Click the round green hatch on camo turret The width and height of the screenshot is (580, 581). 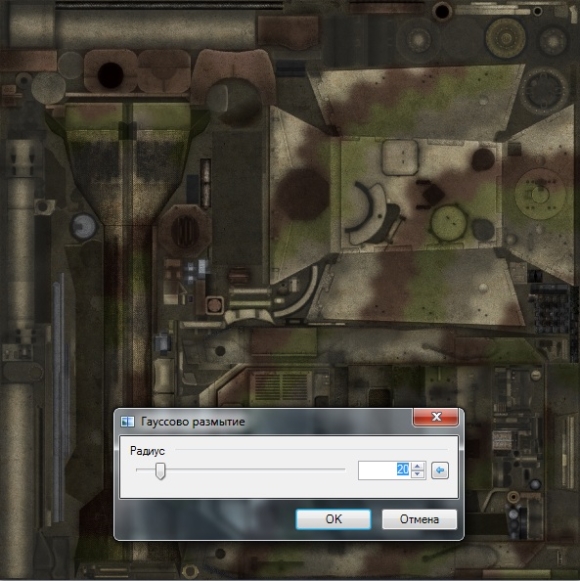449,223
